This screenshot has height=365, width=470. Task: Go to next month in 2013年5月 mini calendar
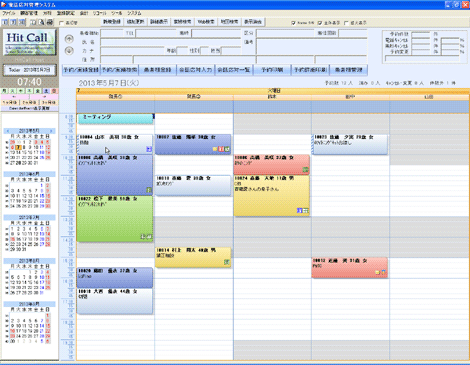coord(51,131)
